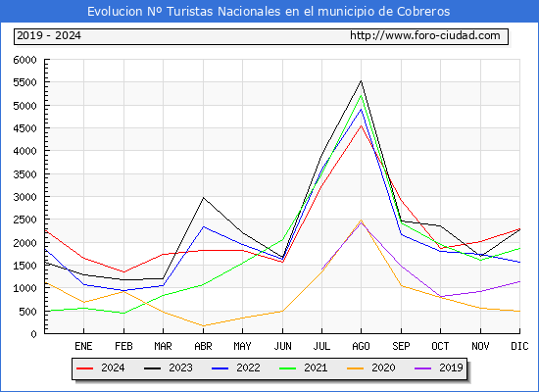Click the 2000 y-axis value
The width and height of the screenshot is (539, 392).
(24, 243)
